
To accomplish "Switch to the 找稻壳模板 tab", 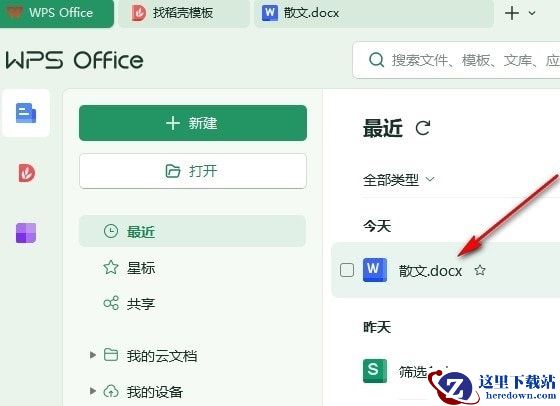I will pyautogui.click(x=184, y=14).
